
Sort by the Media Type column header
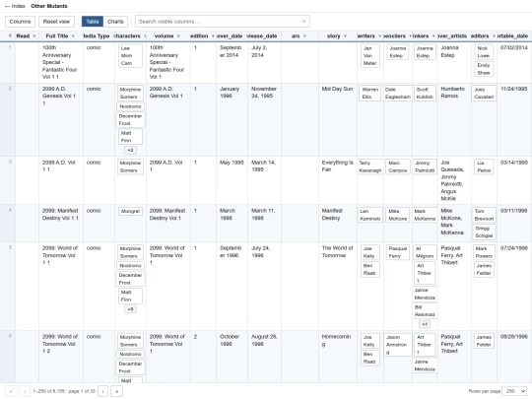point(97,36)
